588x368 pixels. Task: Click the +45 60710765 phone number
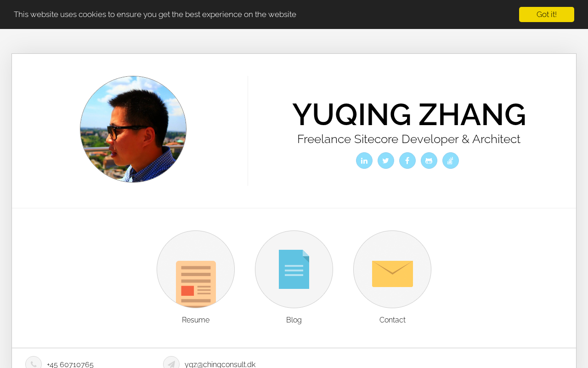pyautogui.click(x=70, y=364)
